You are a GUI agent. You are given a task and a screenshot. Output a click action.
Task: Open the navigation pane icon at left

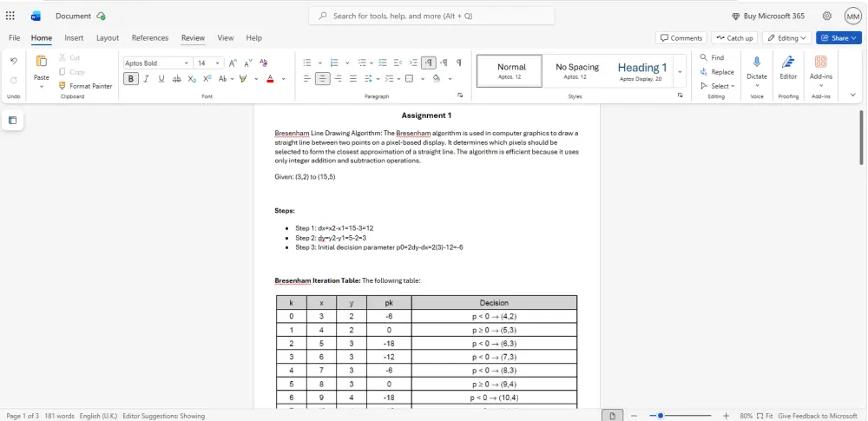13,120
